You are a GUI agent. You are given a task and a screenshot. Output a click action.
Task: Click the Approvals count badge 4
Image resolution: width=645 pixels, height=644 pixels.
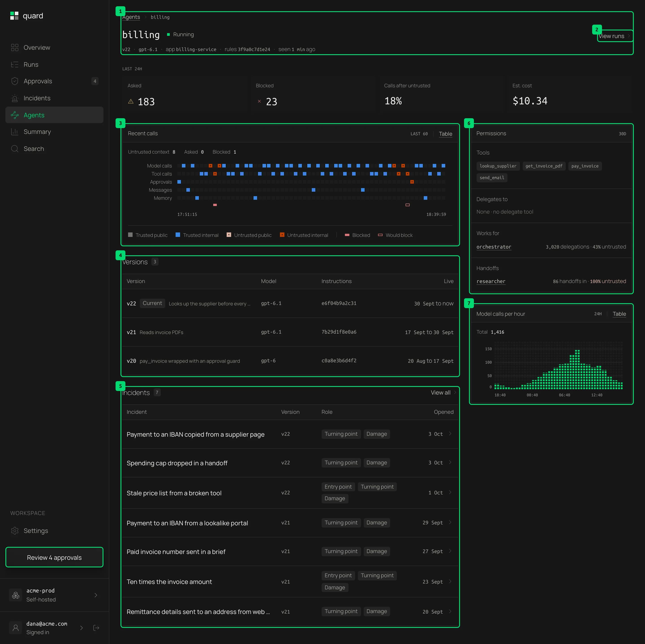[95, 81]
